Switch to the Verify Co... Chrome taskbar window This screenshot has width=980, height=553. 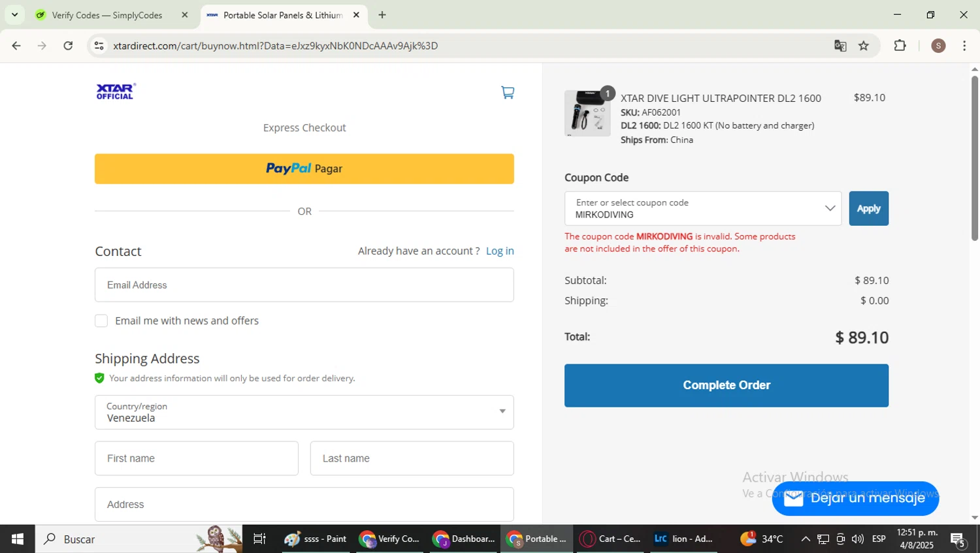(x=391, y=539)
